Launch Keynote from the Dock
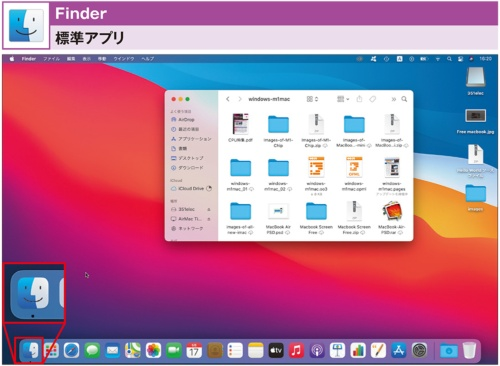Image resolution: width=500 pixels, height=366 pixels. tap(337, 350)
